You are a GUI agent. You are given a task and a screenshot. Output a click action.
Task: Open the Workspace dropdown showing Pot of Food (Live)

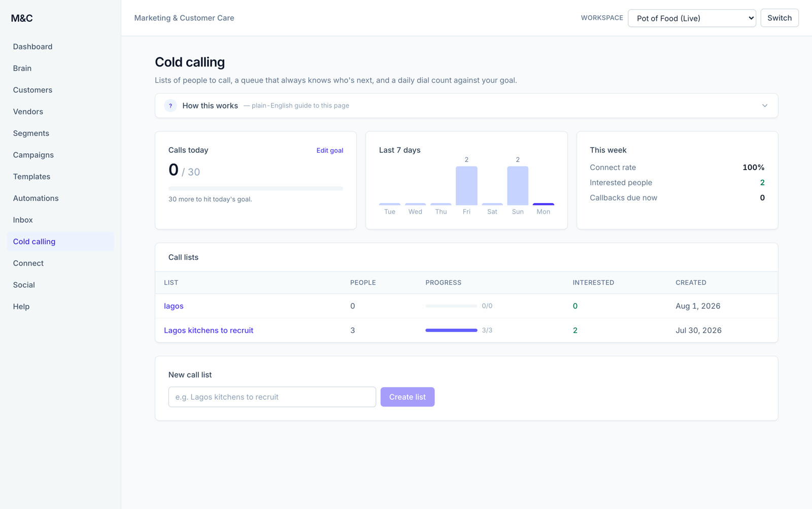point(692,18)
